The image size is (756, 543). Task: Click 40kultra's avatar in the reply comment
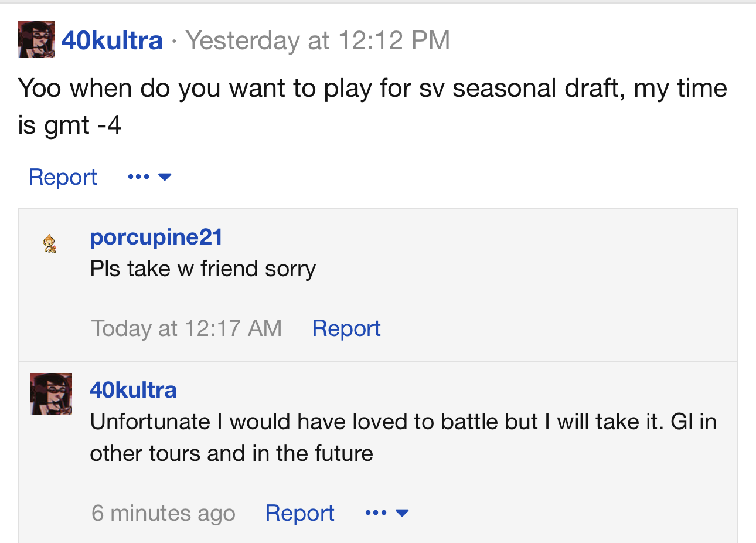click(51, 394)
